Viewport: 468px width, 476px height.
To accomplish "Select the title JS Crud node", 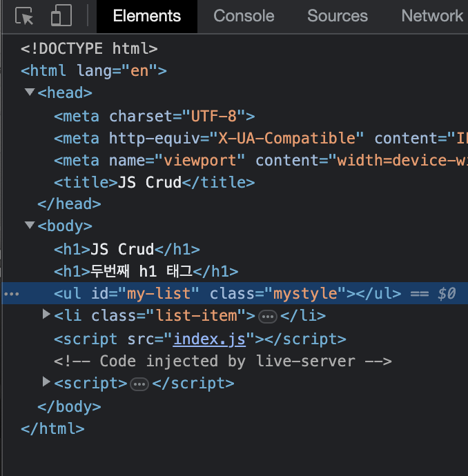I will [x=155, y=183].
